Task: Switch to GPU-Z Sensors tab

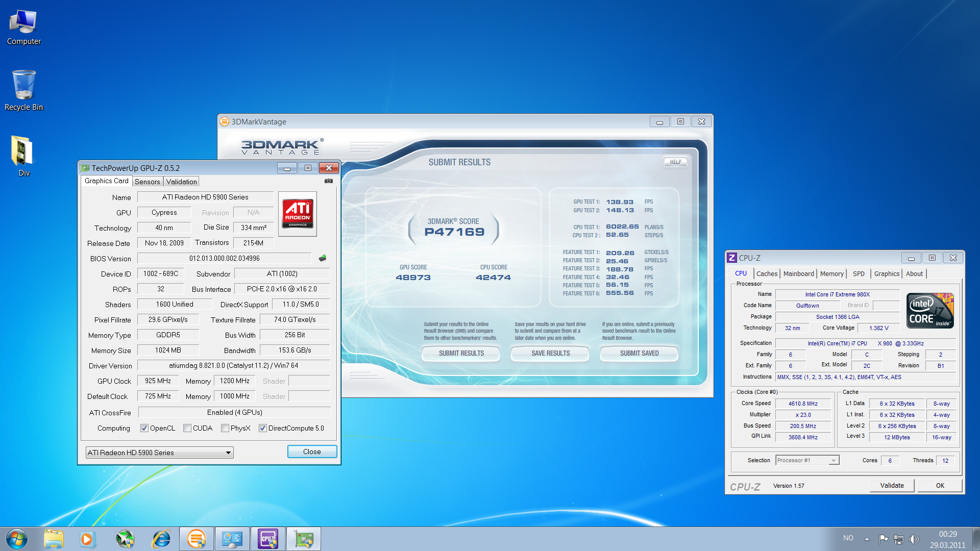Action: [x=148, y=182]
